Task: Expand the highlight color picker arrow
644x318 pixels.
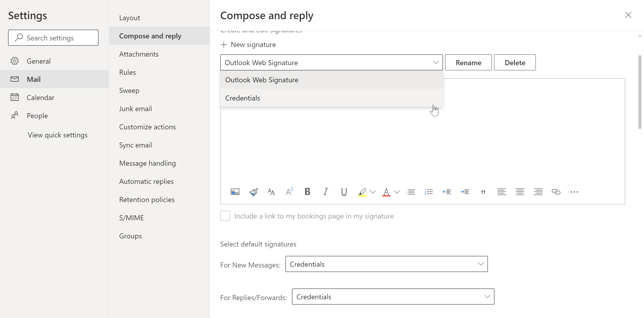Action: pos(373,192)
